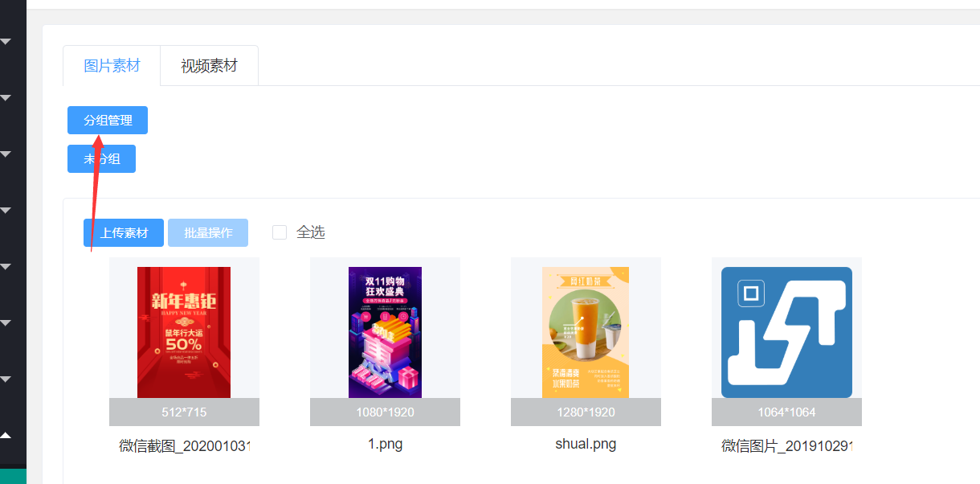Select the 微信截图_202001031 file name
This screenshot has height=484, width=980.
point(184,445)
